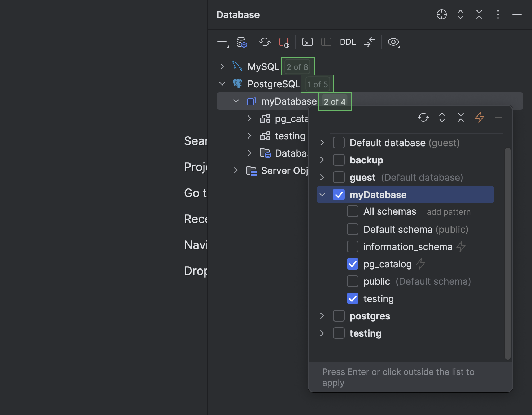Enable the public schema checkbox
The width and height of the screenshot is (532, 415).
coord(352,281)
